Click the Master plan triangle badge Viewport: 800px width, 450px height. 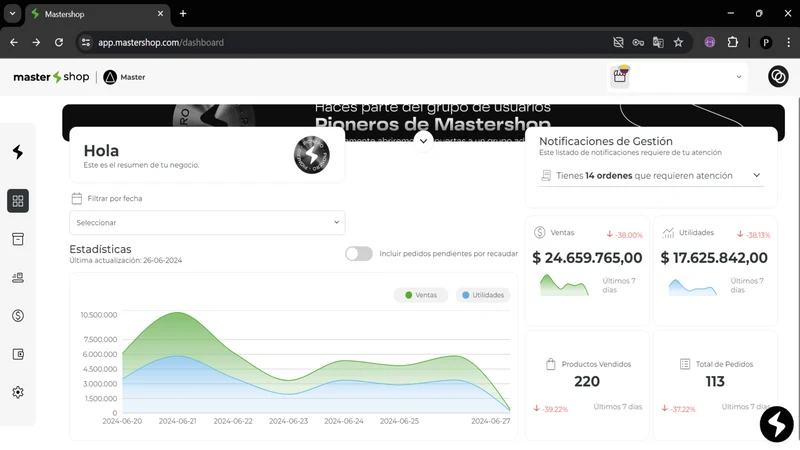(x=110, y=77)
